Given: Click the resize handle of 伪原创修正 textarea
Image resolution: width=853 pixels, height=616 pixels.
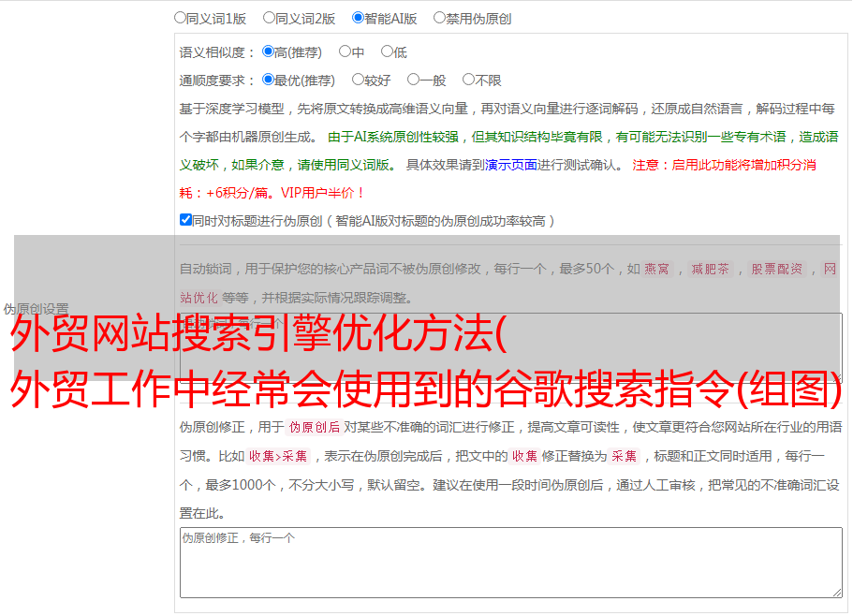Looking at the screenshot, I should 837,593.
